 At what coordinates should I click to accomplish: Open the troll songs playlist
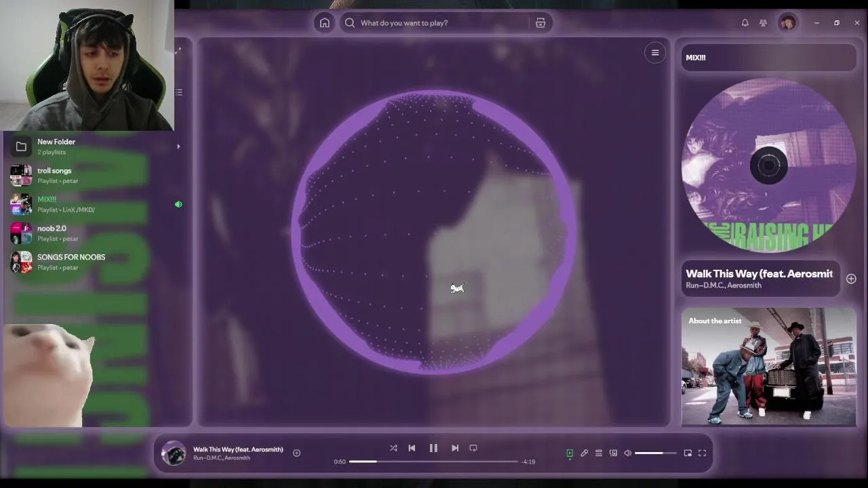(95, 176)
